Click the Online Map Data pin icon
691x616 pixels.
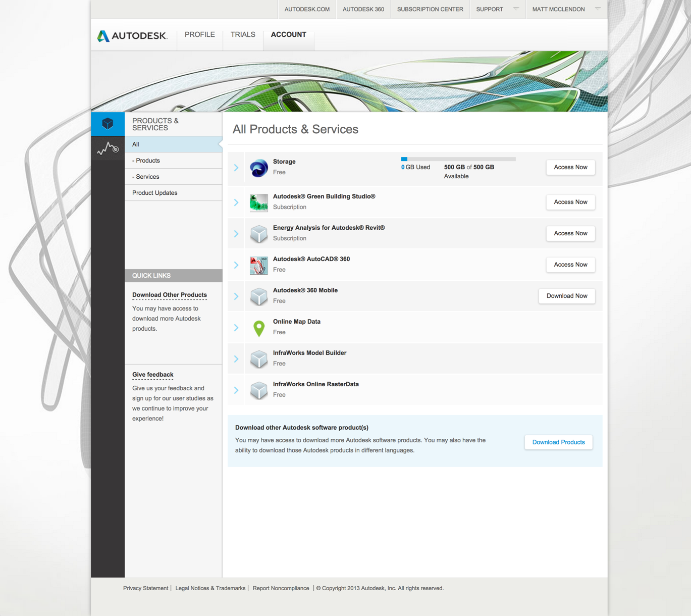[x=259, y=328]
